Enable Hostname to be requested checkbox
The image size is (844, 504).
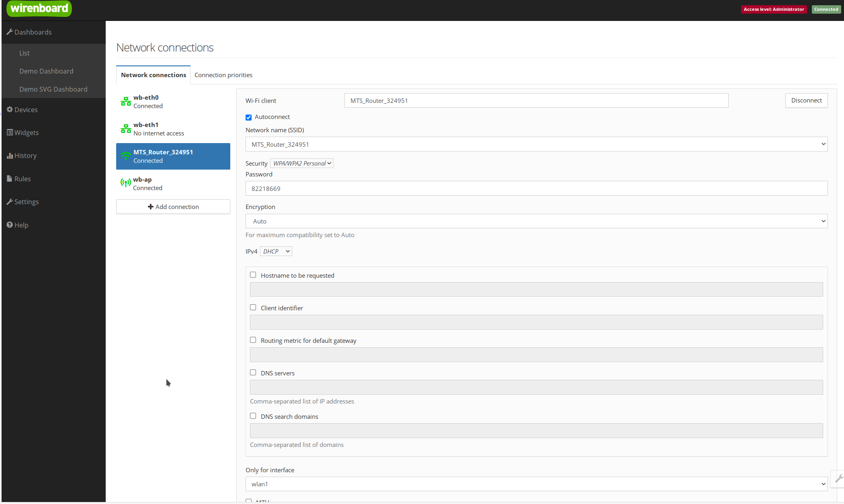coord(253,275)
